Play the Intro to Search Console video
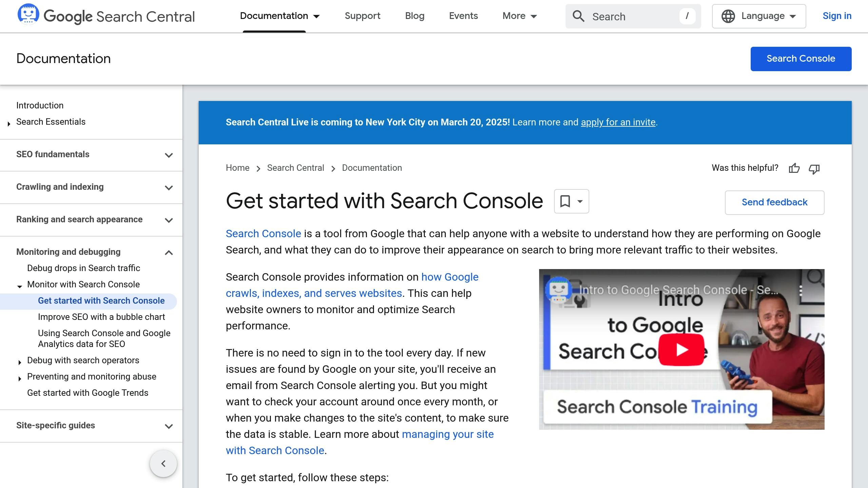Screen dimensions: 868x488 click(682, 349)
